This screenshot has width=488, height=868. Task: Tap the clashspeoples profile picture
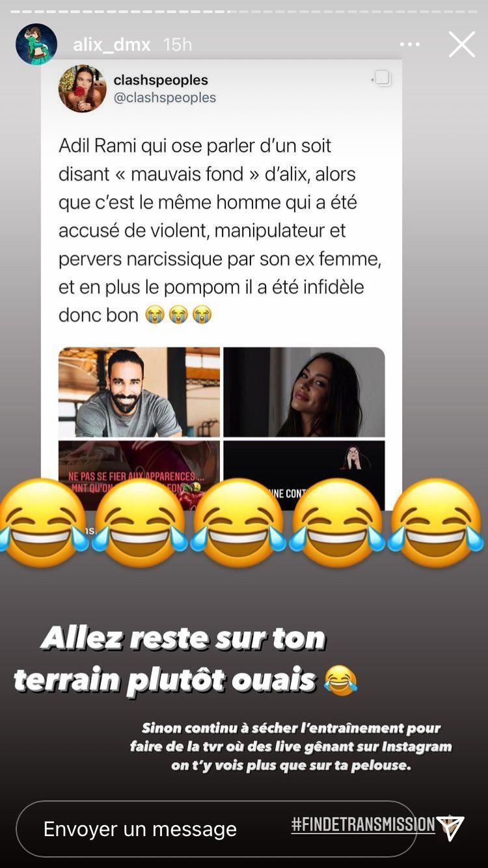click(x=83, y=88)
